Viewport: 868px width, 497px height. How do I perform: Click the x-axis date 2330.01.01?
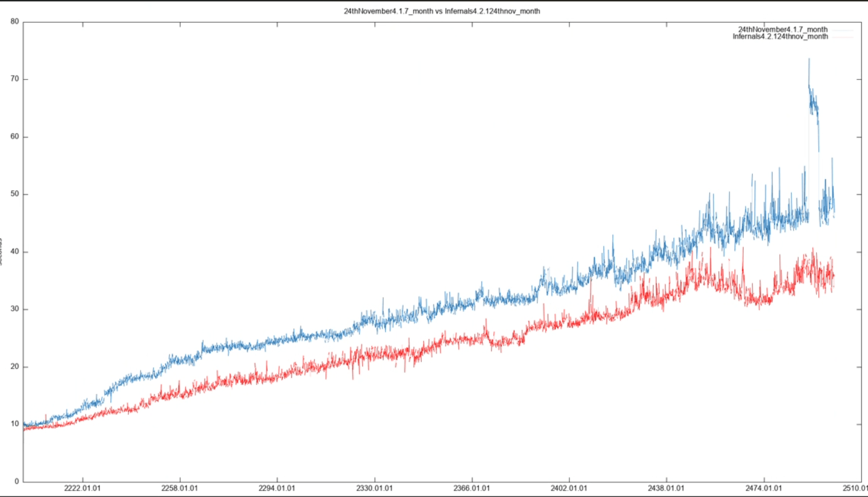click(x=374, y=488)
